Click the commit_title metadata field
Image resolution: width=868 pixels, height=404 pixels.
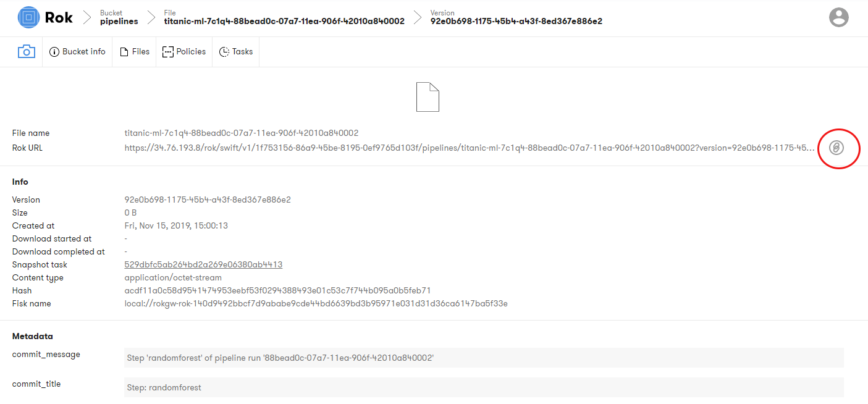tap(484, 387)
